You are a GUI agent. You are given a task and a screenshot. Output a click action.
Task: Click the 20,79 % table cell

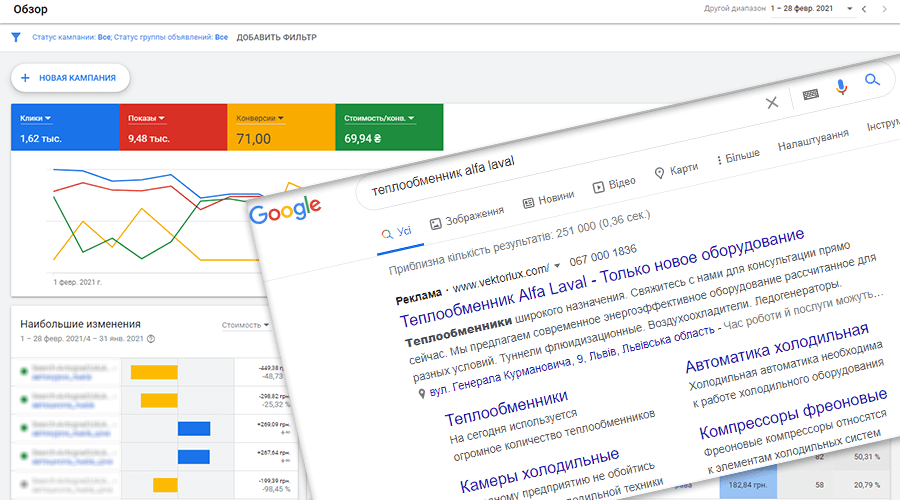(x=867, y=485)
